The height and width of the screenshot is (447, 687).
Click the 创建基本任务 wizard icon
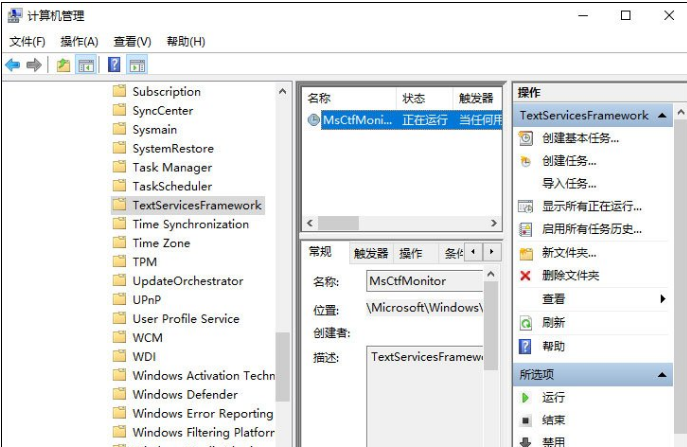pyautogui.click(x=526, y=138)
